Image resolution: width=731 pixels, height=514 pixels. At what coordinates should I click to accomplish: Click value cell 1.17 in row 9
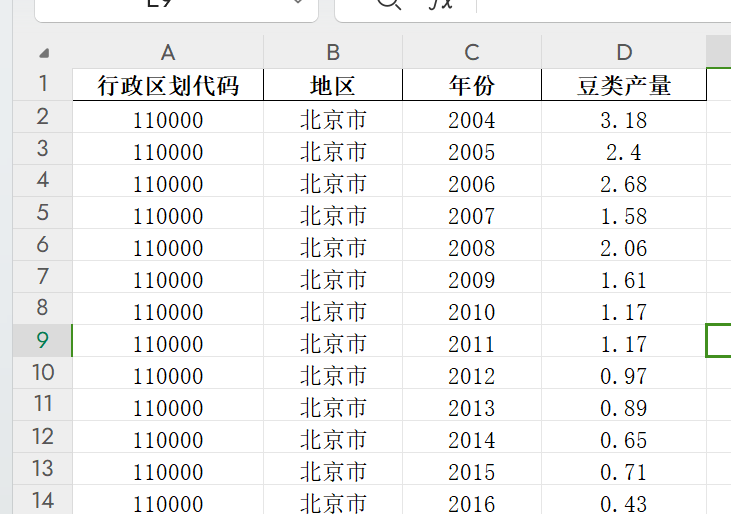624,341
